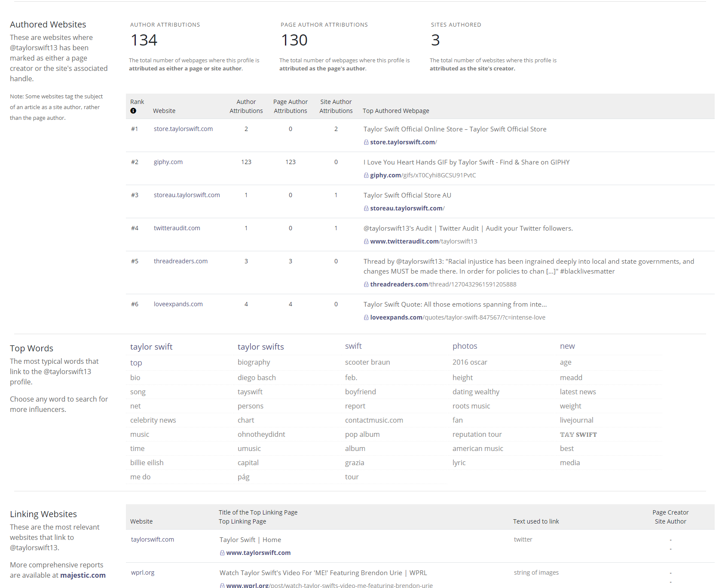Search top word 'celebrity news'
719x588 pixels.
click(x=153, y=420)
